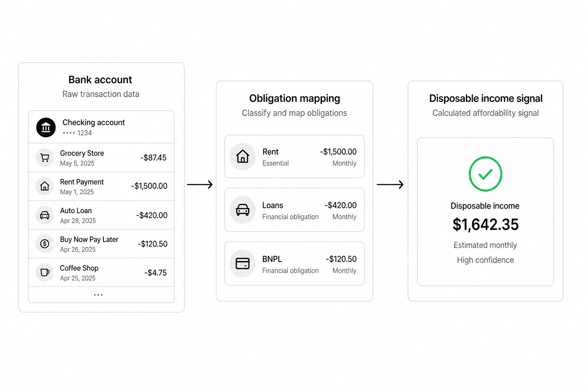Click the Obligation mapping panel title
The width and height of the screenshot is (588, 392).
pos(295,98)
